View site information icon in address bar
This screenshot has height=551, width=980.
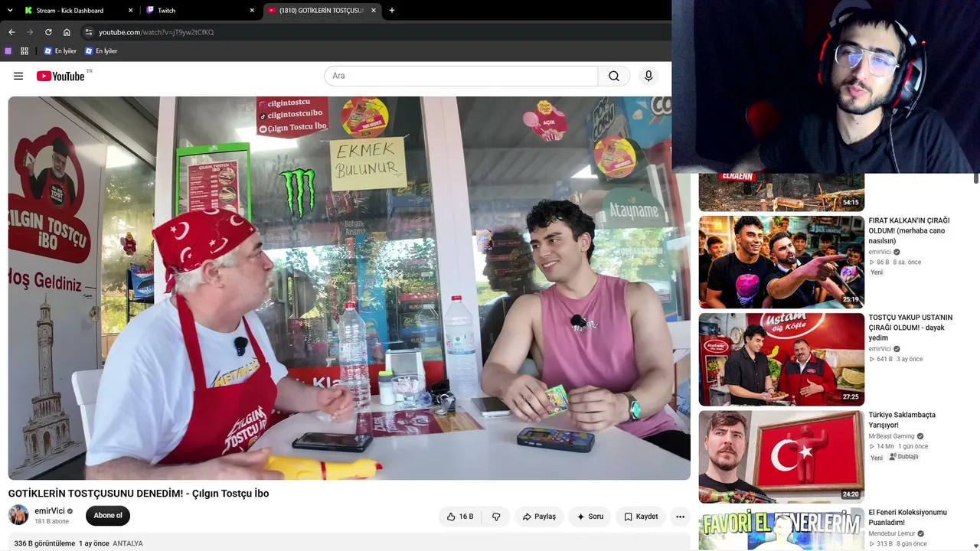tap(88, 32)
